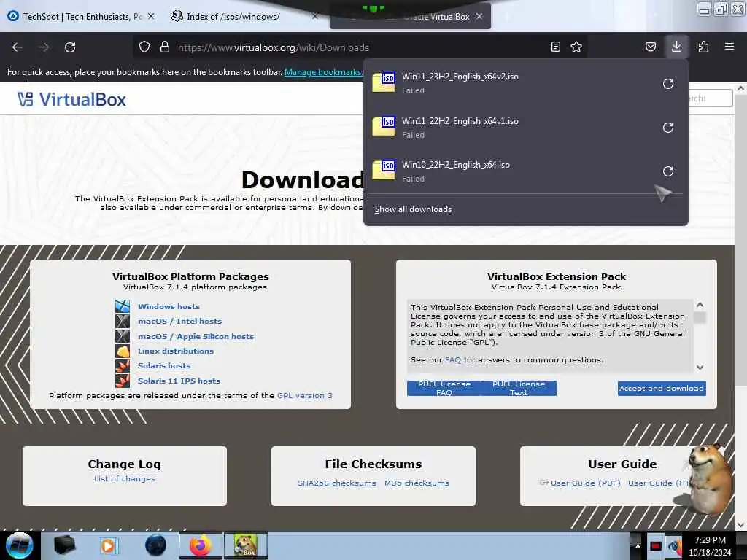Open the macOS / Apple Silicon hosts link
The image size is (747, 560).
[196, 336]
